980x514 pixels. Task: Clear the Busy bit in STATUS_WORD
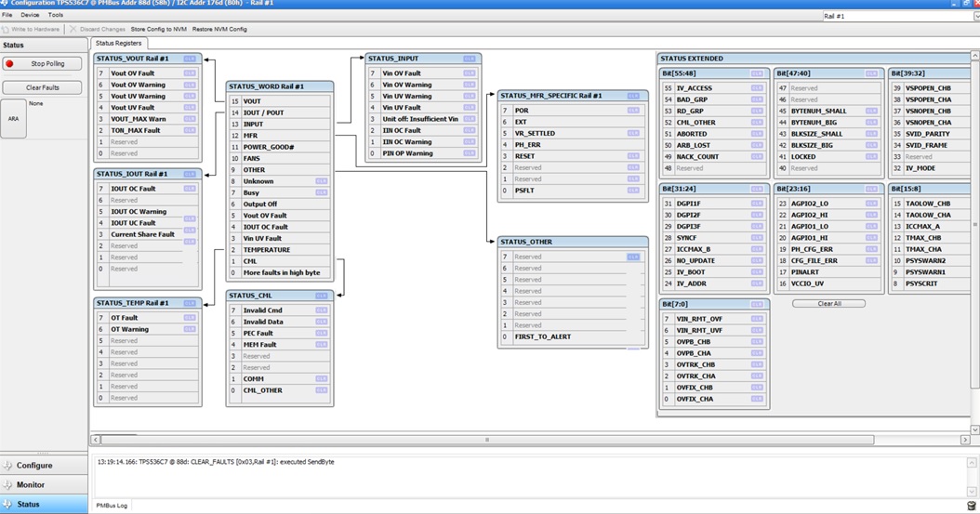coord(321,192)
